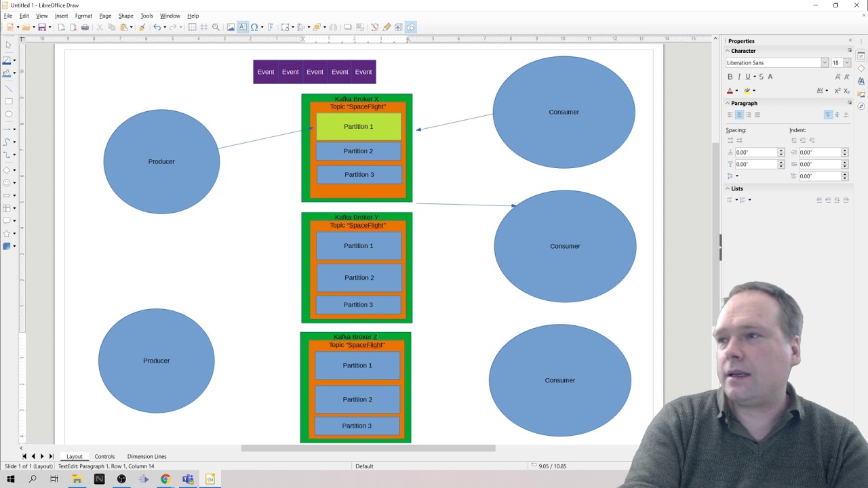
Task: Open the Font Color red swatch
Action: 730,91
